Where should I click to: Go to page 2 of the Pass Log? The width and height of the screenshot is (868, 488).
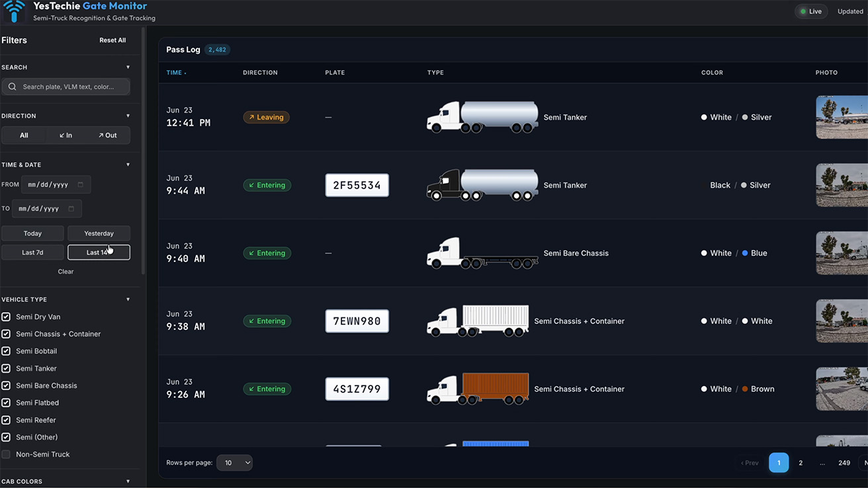(x=801, y=463)
